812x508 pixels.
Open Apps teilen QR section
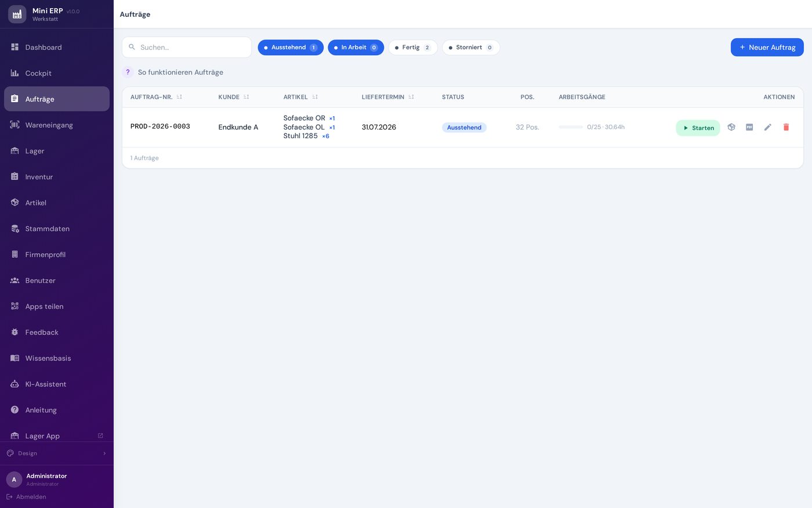57,307
